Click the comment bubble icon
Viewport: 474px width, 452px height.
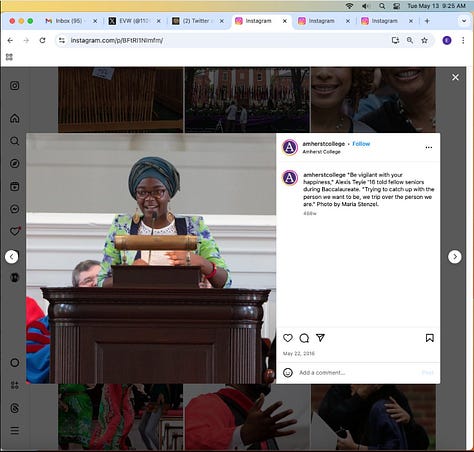tap(304, 338)
